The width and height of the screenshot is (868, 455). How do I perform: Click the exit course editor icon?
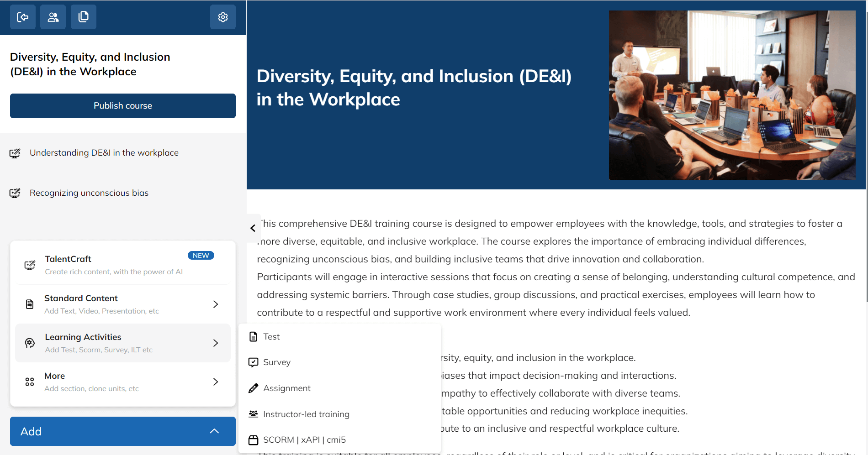23,17
